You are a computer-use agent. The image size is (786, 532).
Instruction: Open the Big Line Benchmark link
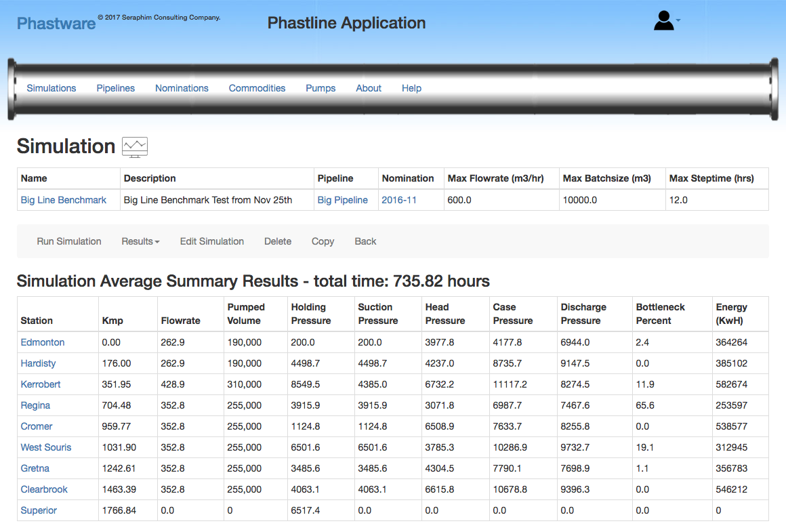(x=64, y=200)
